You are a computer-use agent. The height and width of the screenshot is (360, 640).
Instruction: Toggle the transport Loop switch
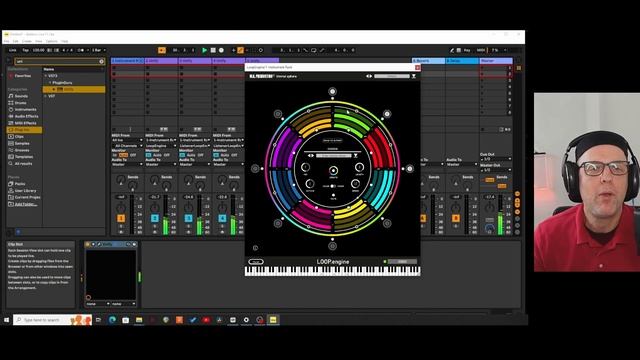pyautogui.click(x=313, y=50)
